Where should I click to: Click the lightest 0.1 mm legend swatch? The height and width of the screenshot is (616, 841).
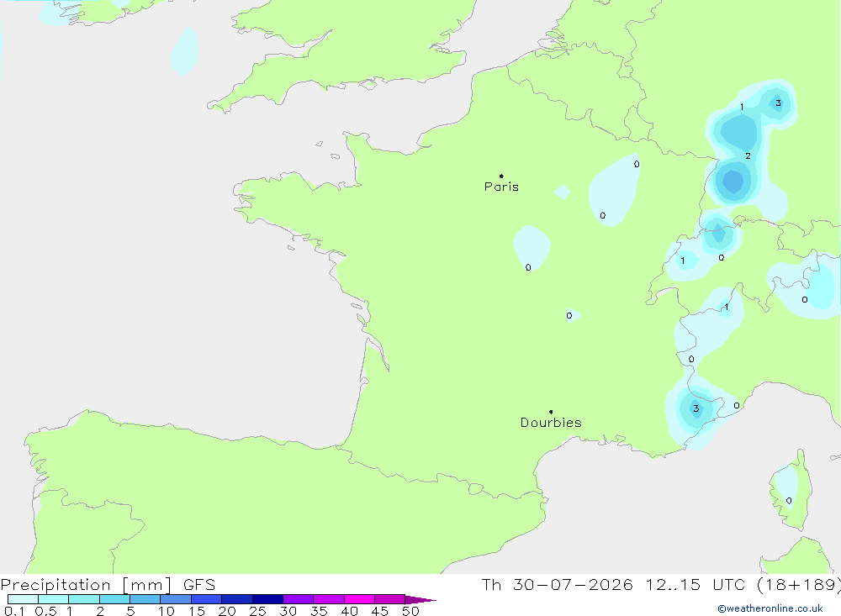(x=23, y=599)
